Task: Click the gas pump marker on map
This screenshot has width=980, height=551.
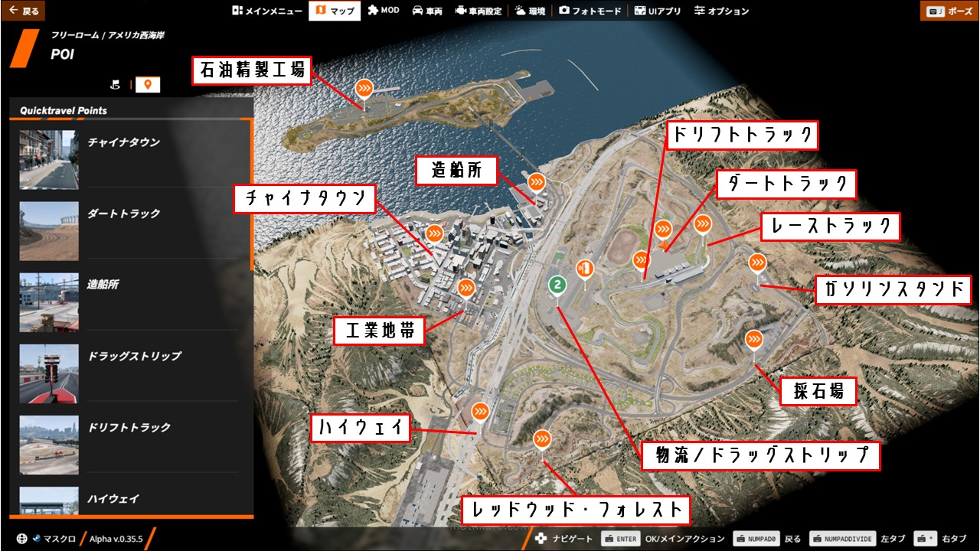Action: click(585, 268)
